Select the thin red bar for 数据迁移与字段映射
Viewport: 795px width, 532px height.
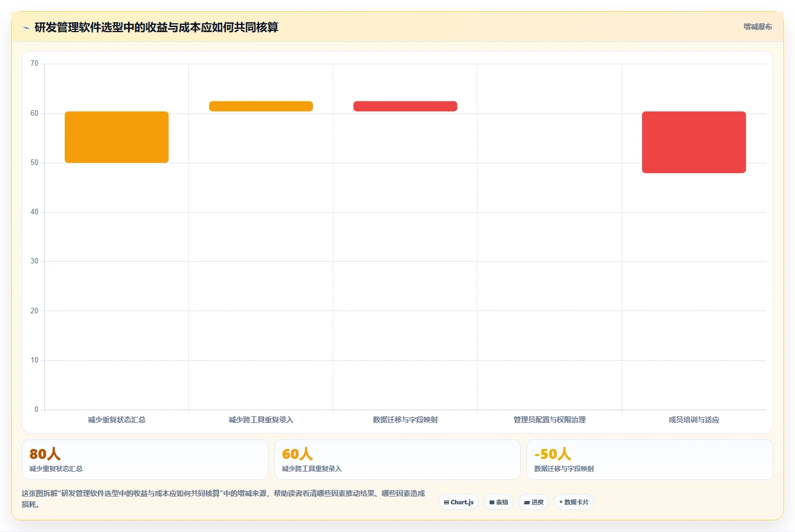point(406,106)
